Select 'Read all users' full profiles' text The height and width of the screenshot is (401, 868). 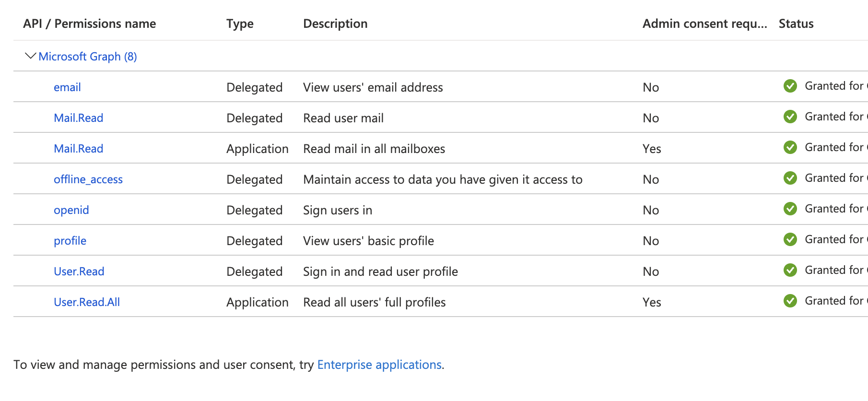[x=375, y=302]
